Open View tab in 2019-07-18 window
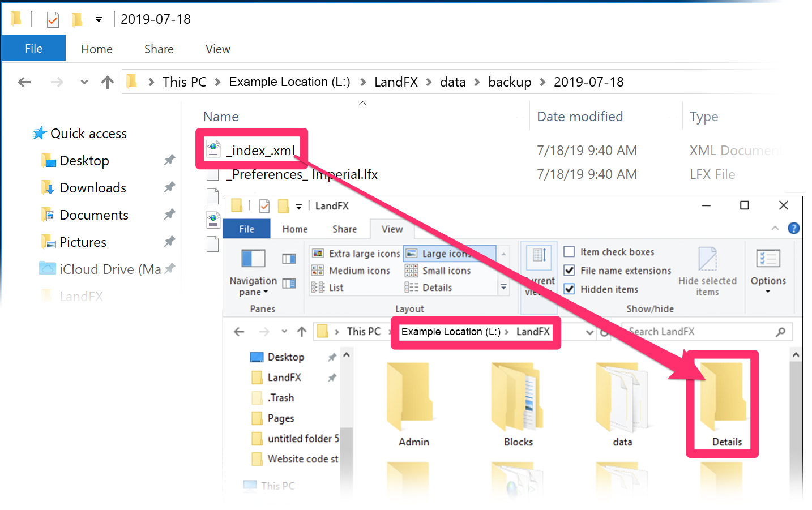Viewport: 812px width, 510px height. [218, 49]
